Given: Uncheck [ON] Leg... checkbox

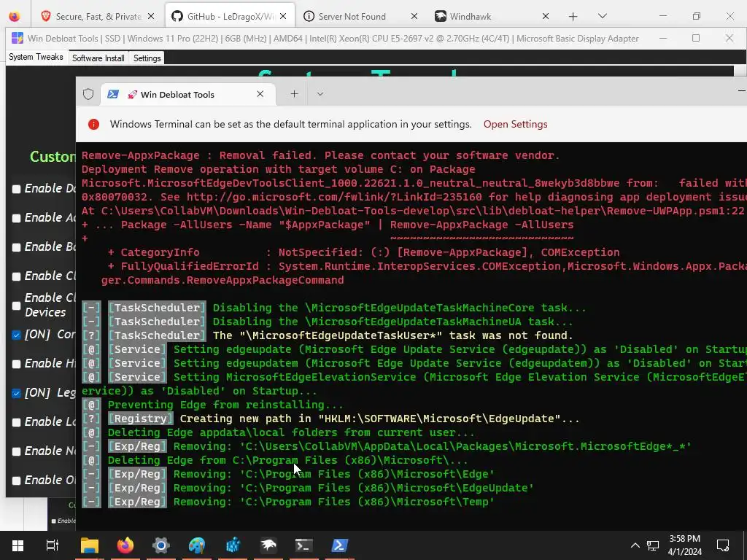Looking at the screenshot, I should point(16,393).
